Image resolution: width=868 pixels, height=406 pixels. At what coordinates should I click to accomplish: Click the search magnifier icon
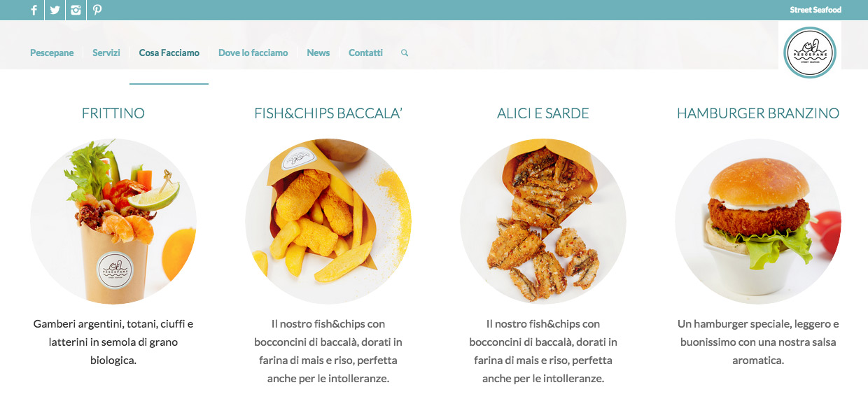(405, 53)
